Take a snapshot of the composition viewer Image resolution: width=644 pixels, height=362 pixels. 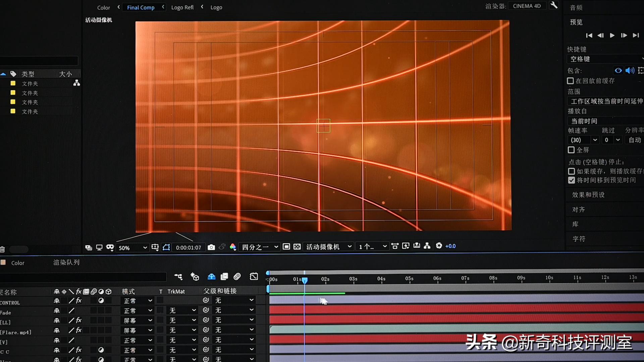pyautogui.click(x=212, y=247)
